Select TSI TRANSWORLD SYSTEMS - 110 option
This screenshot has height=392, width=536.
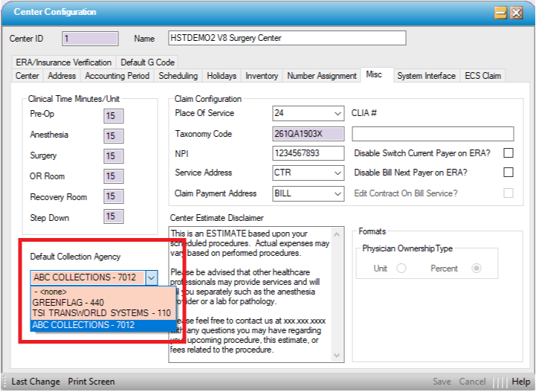[x=101, y=314]
